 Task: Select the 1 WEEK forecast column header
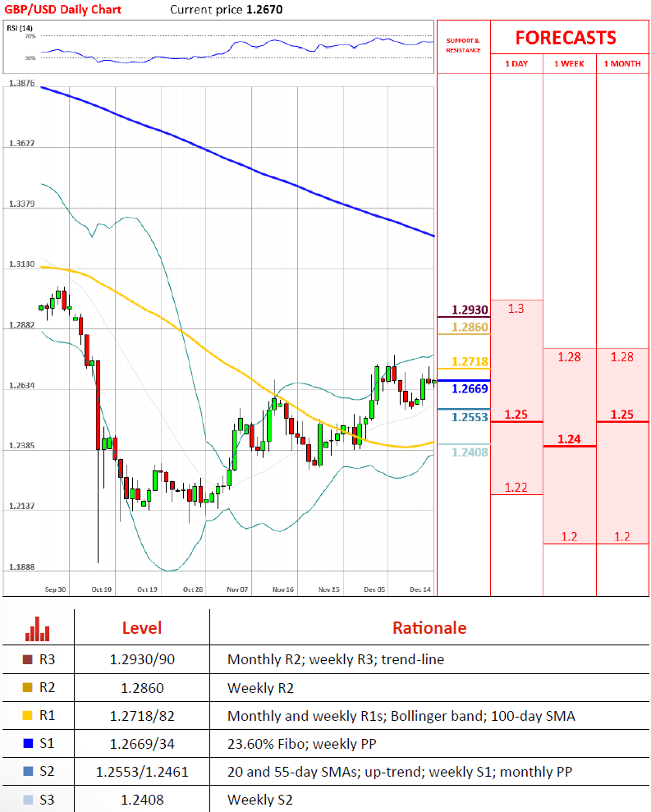(569, 64)
